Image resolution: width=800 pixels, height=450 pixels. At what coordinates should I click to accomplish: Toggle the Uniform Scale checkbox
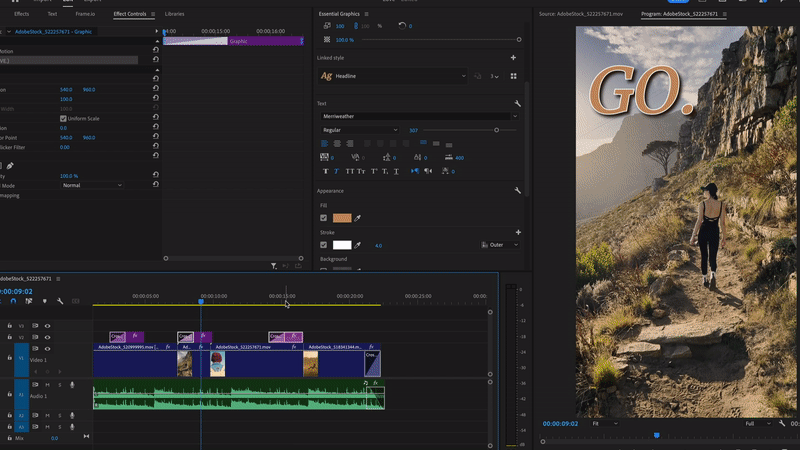click(63, 119)
